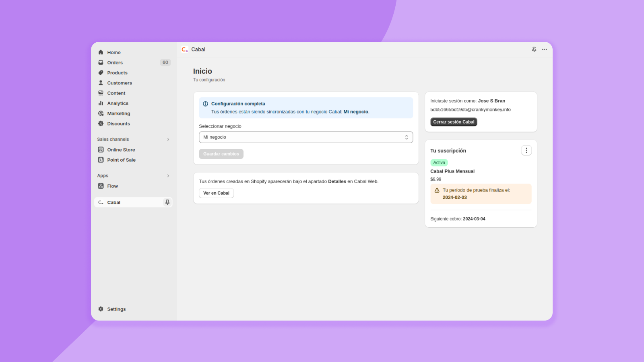Screen dimensions: 644x362
Task: Open the Flow app
Action: [x=113, y=186]
